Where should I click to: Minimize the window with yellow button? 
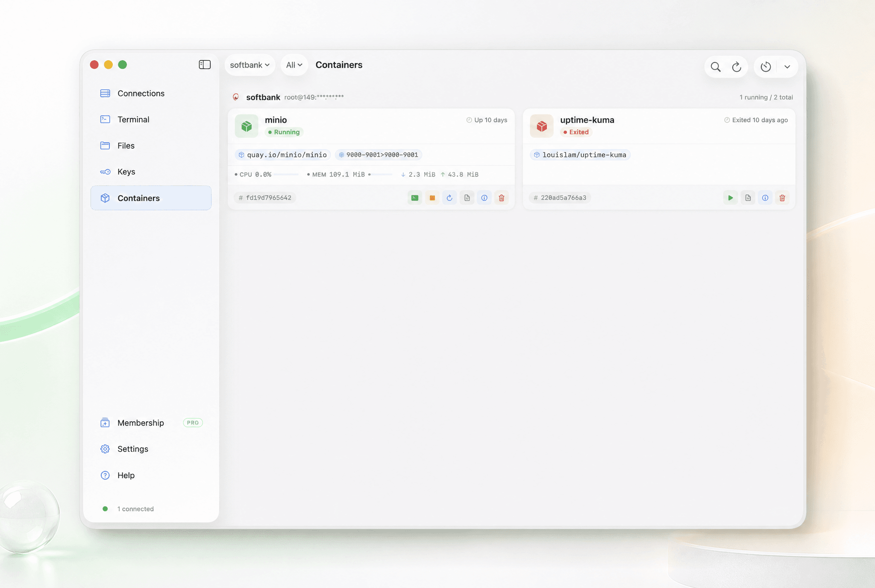[109, 65]
